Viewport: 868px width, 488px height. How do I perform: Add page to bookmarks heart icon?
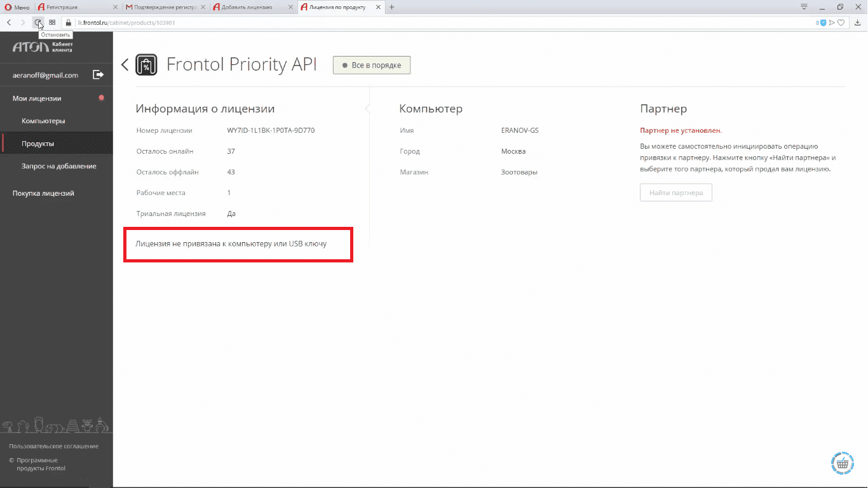[841, 22]
